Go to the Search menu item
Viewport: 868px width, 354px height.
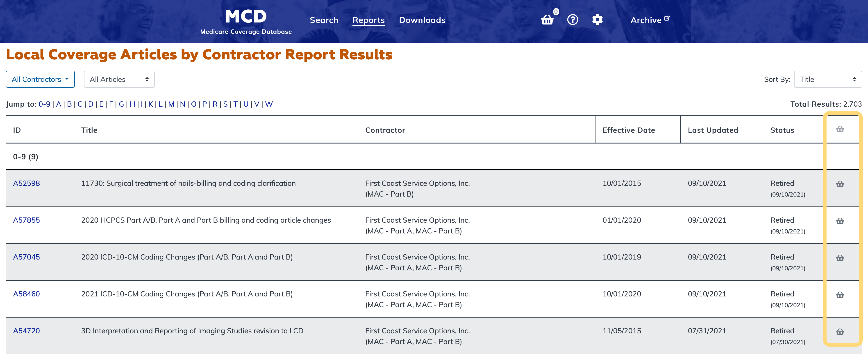324,20
